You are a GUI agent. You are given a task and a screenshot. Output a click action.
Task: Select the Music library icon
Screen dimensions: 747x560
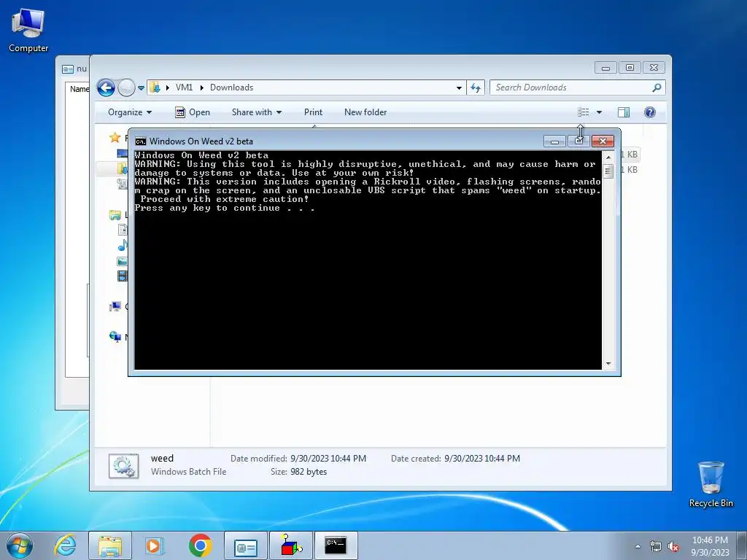click(x=123, y=245)
